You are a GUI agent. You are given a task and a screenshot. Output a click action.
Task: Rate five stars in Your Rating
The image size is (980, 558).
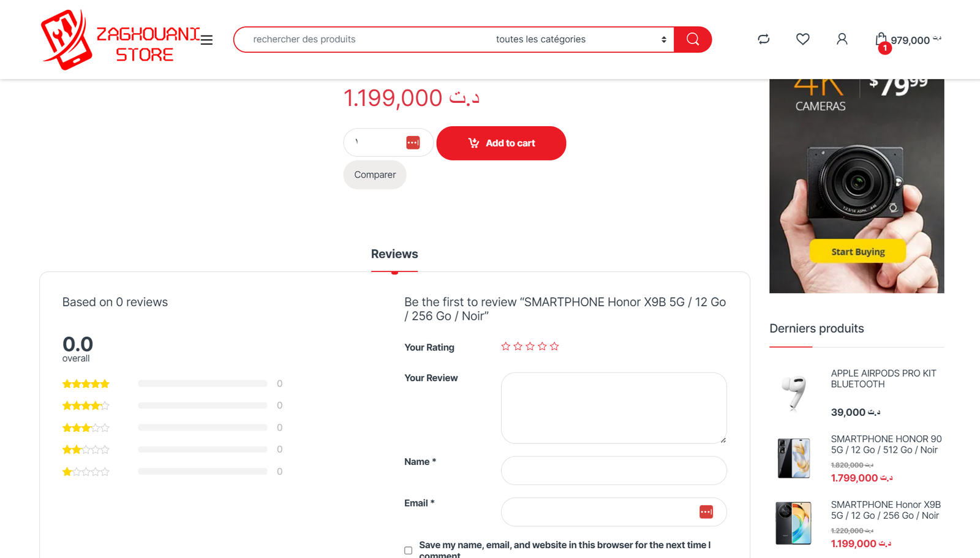(554, 347)
